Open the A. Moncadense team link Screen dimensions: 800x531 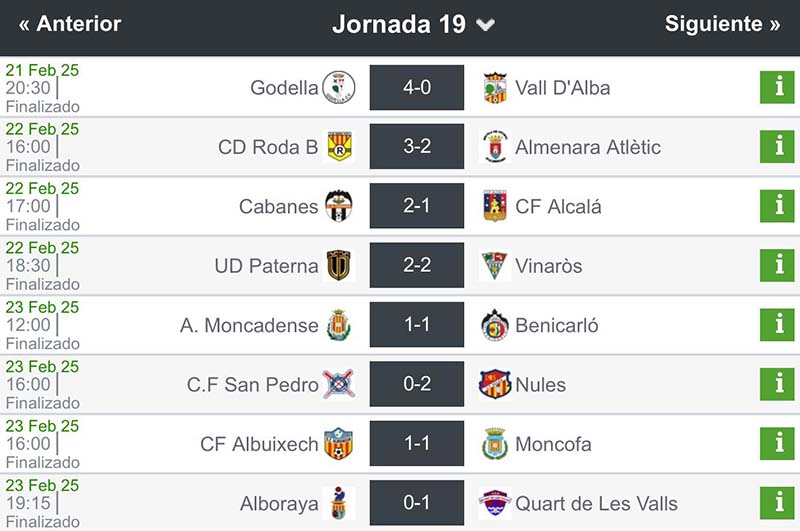pyautogui.click(x=249, y=325)
